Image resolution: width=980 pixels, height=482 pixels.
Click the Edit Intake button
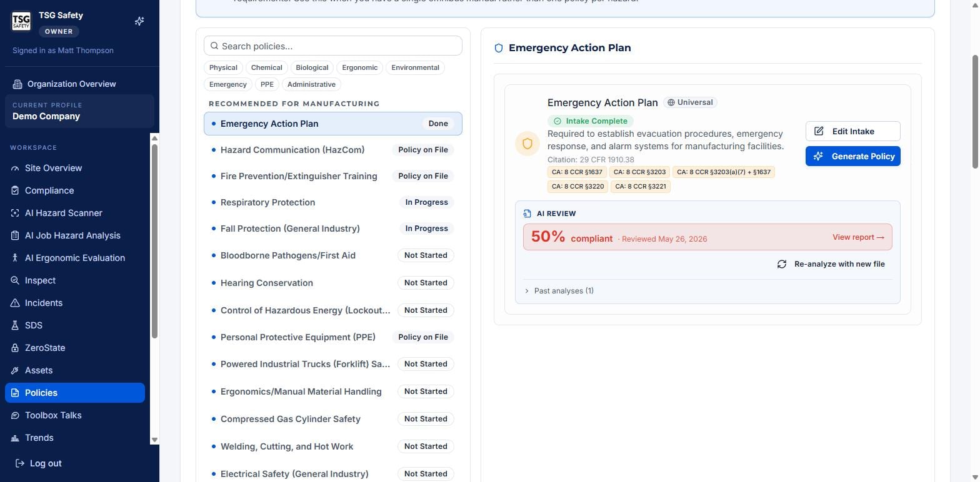(852, 131)
